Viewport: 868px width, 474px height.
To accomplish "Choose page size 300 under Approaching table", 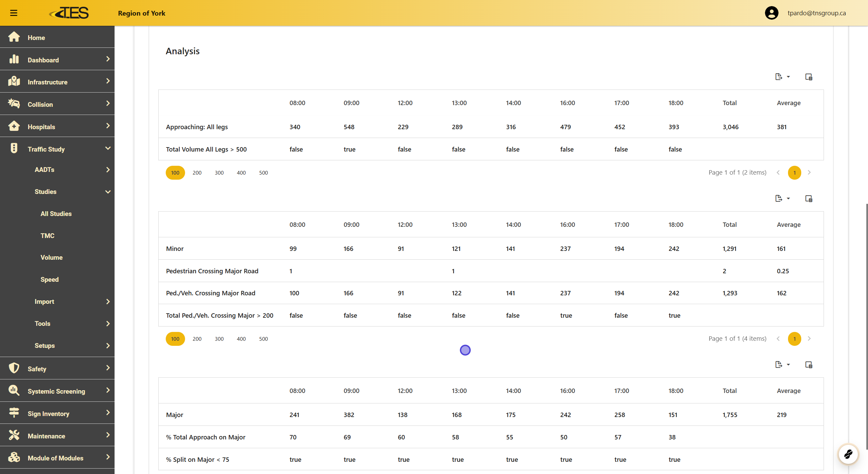I will [x=219, y=173].
